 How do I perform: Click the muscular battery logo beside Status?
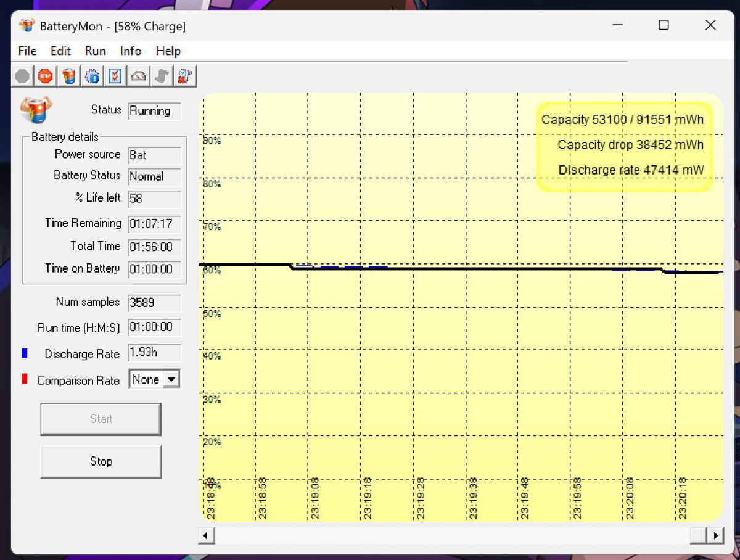point(36,110)
